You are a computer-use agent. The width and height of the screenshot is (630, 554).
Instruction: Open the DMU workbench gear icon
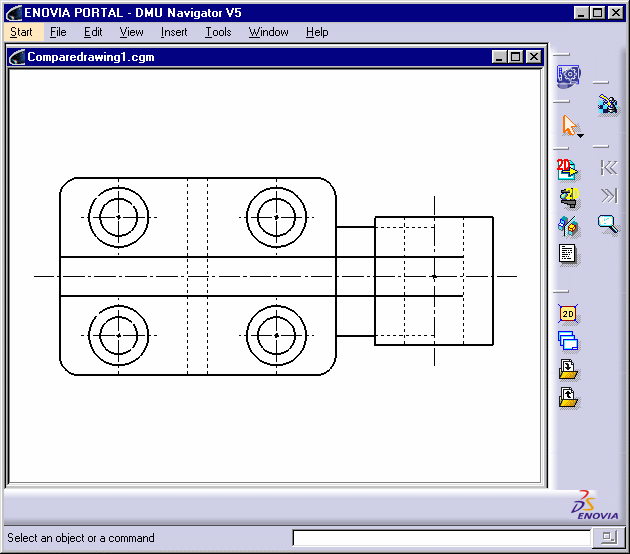[569, 75]
